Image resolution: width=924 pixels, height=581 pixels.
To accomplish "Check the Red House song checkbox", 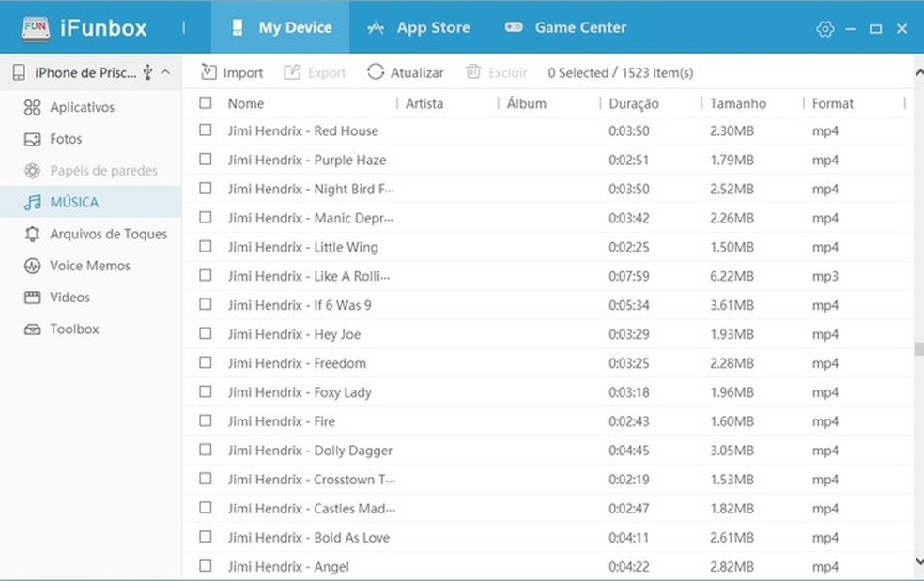I will click(205, 130).
